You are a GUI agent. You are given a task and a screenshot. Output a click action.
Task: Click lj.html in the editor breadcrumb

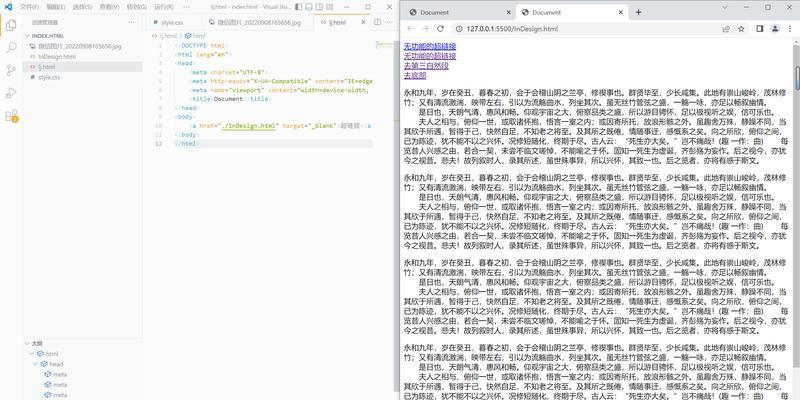168,36
